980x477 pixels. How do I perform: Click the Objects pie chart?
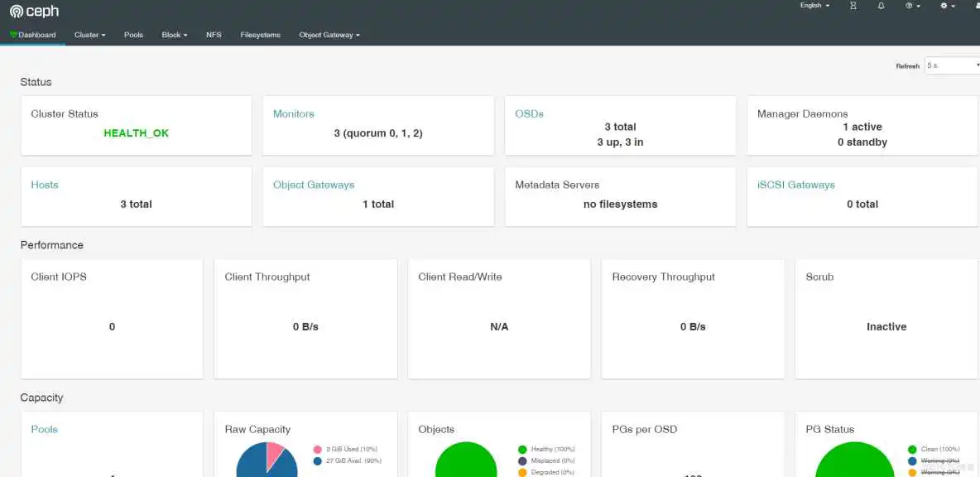click(466, 460)
